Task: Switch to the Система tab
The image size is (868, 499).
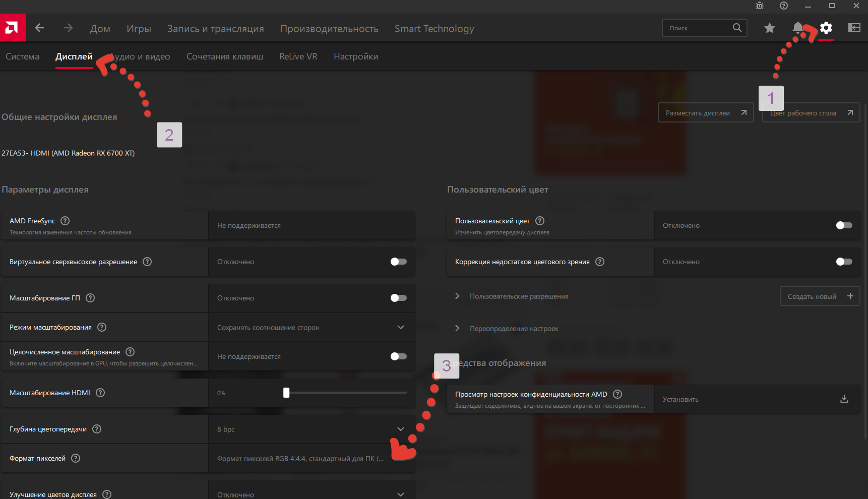Action: [22, 56]
